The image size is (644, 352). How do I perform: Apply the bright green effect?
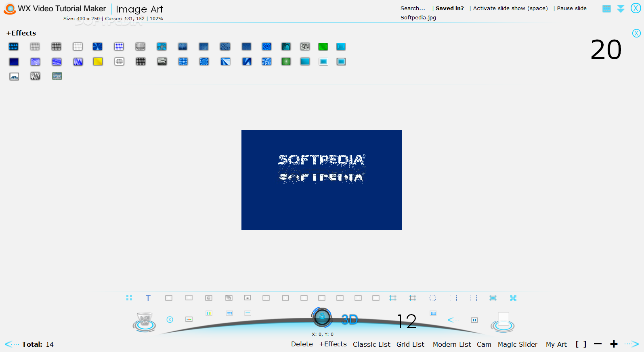pyautogui.click(x=323, y=47)
